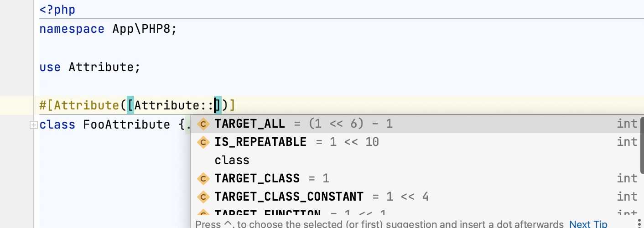Click the int type label of TARGET_ALL
644x228 pixels.
coord(627,124)
